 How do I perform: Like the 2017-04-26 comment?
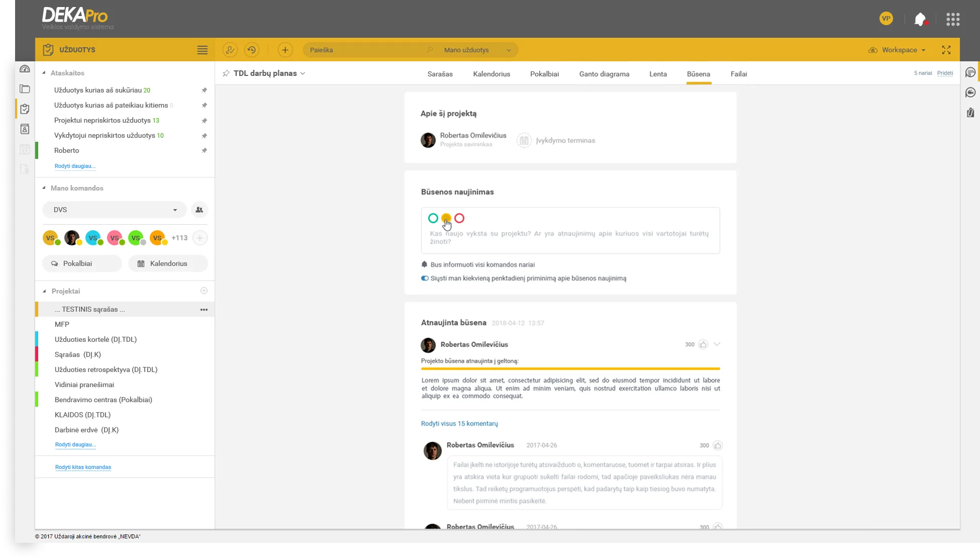coord(718,445)
